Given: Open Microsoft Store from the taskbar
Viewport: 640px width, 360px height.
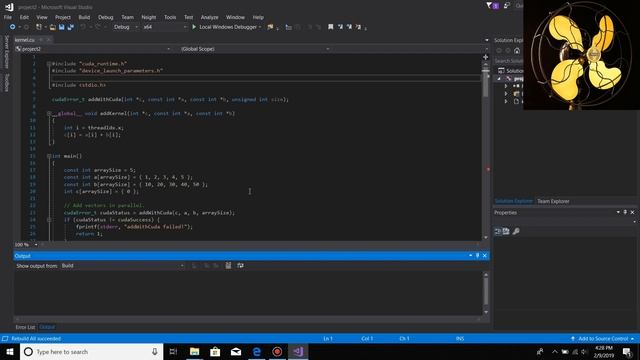Looking at the screenshot, I should click(x=215, y=352).
